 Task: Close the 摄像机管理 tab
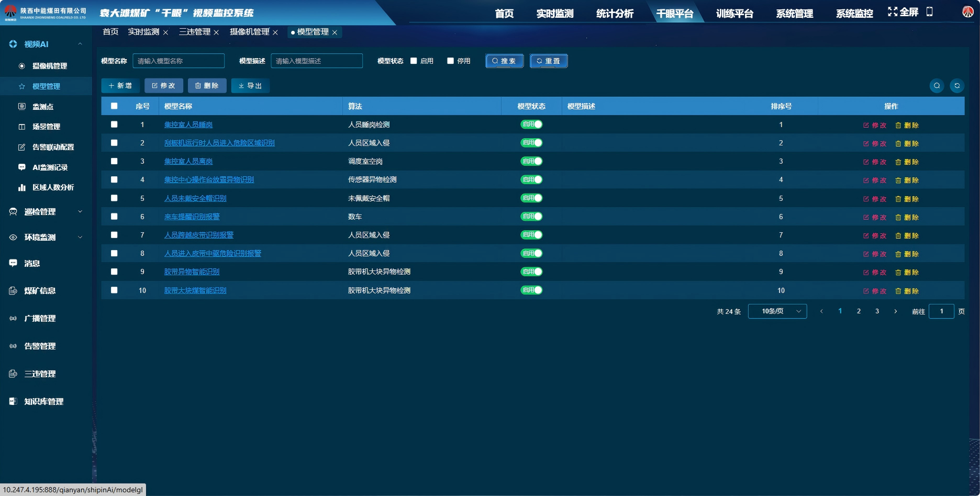coord(275,32)
